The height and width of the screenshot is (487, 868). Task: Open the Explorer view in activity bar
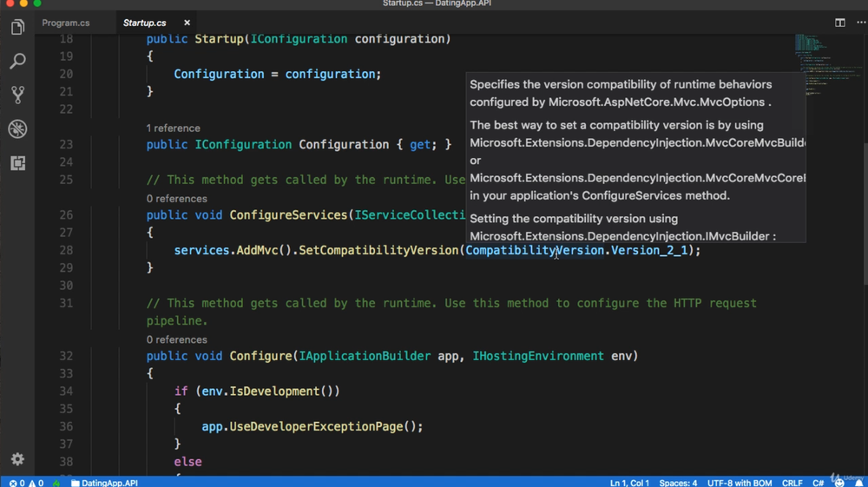pos(17,27)
